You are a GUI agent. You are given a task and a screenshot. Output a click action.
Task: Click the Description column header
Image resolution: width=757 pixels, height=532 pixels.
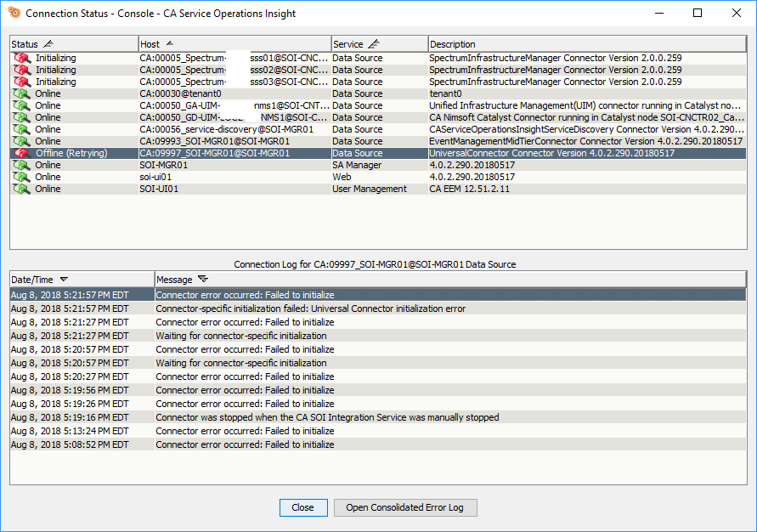587,44
